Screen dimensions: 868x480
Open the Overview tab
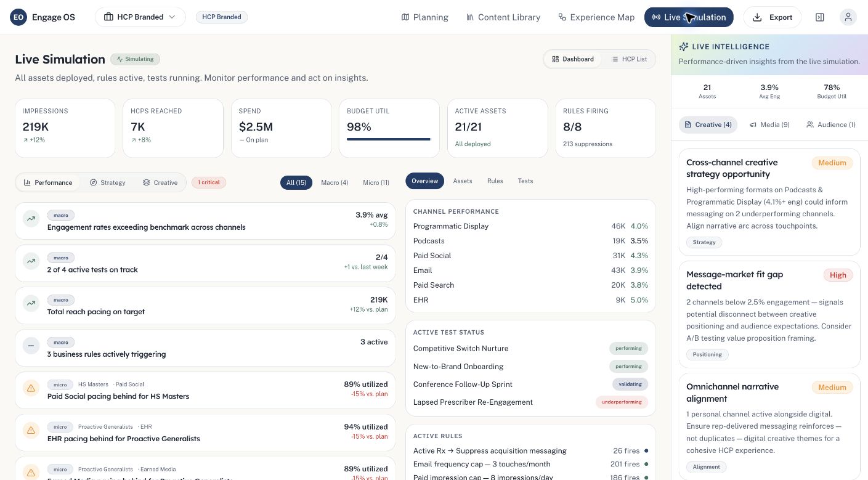pyautogui.click(x=424, y=181)
